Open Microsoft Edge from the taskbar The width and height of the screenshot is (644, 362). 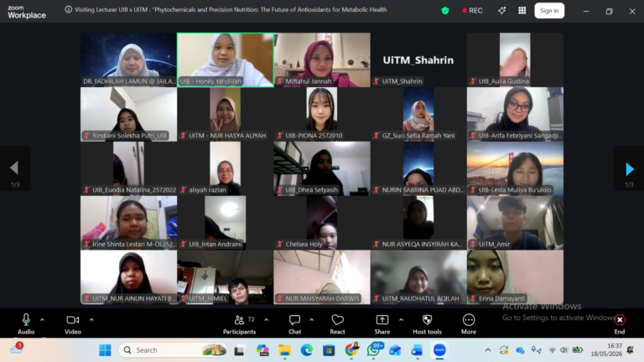coord(306,350)
